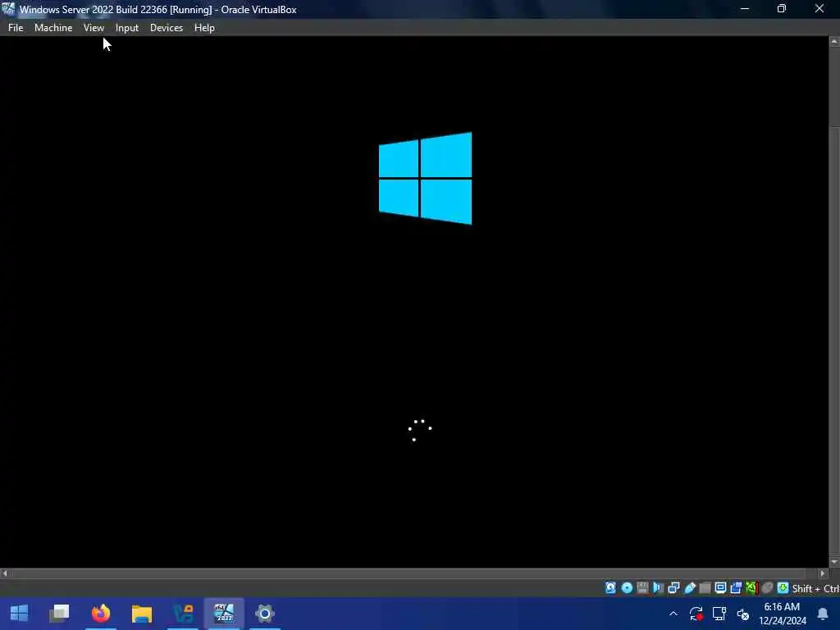
Task: Click the vertical scrollbar up arrow
Action: click(x=834, y=41)
